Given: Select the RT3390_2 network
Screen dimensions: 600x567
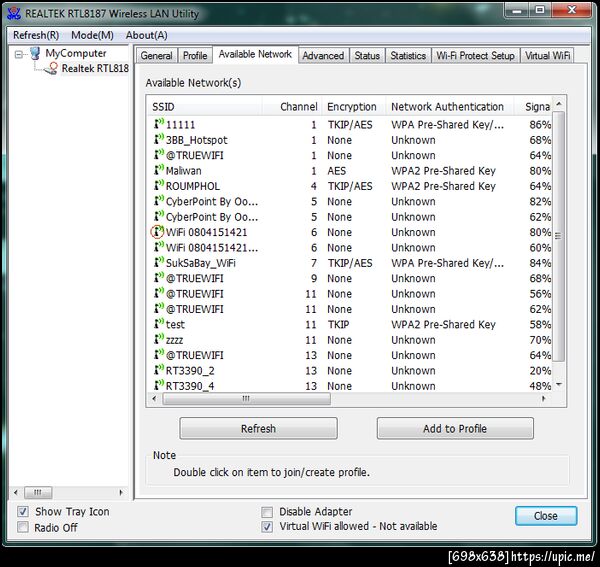Looking at the screenshot, I should coord(351,370).
